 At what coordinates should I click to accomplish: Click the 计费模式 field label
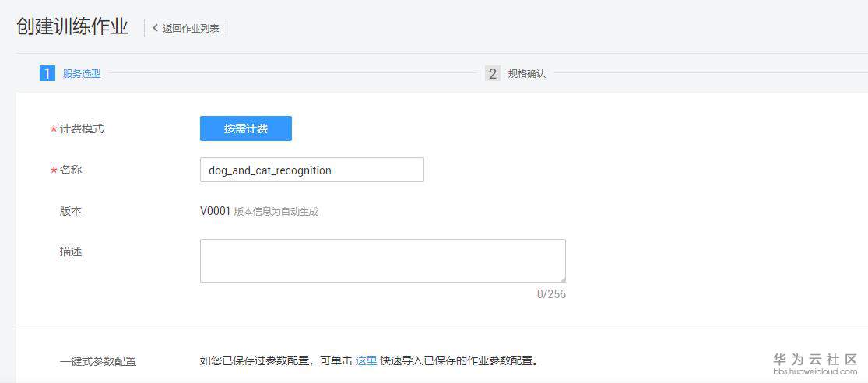pos(82,129)
